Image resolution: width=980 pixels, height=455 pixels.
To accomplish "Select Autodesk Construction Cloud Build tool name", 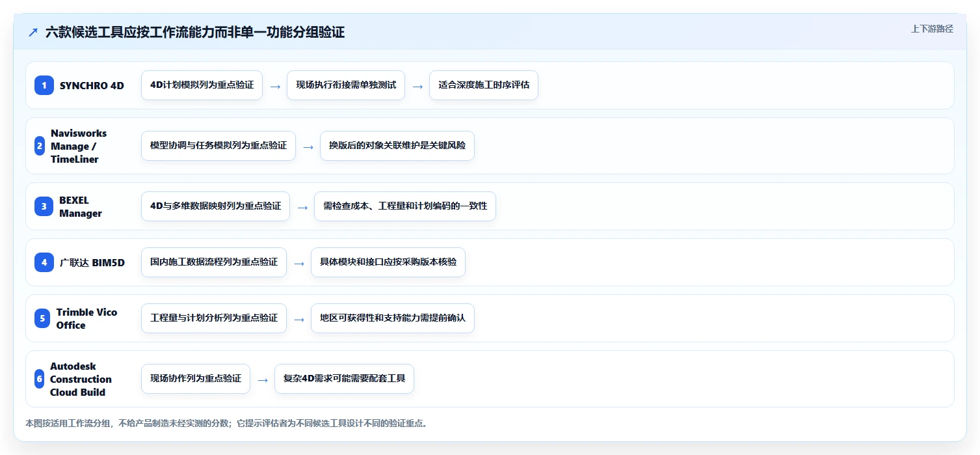I will (81, 379).
